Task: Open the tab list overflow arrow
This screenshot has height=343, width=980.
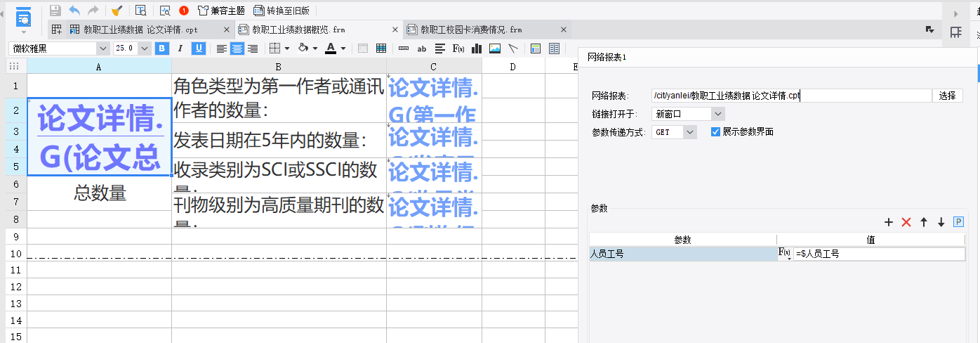Action: point(930,30)
